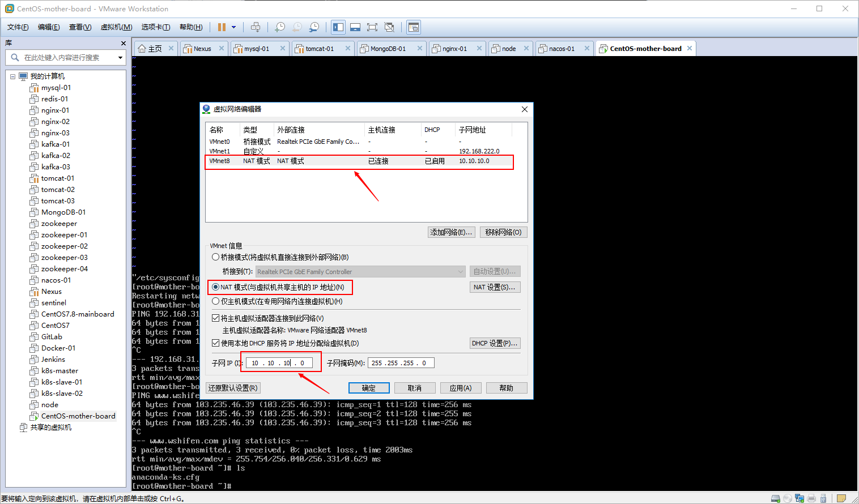The height and width of the screenshot is (504, 859).
Task: Open the Snapshot Manager
Action: tap(313, 27)
